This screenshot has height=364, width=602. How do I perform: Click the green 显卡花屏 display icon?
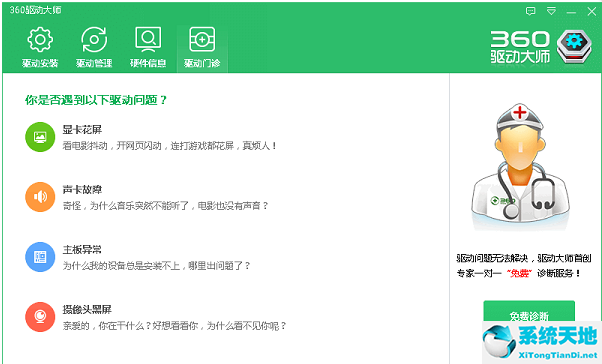pyautogui.click(x=40, y=137)
